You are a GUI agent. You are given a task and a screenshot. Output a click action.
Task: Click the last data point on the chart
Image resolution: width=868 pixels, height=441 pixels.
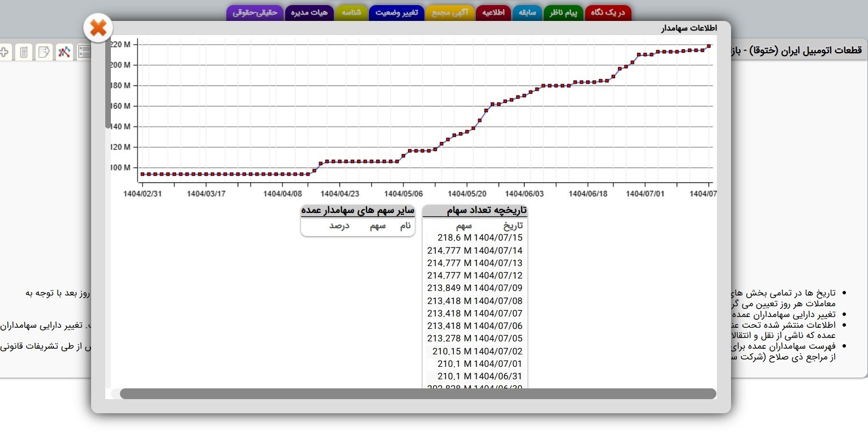709,46
